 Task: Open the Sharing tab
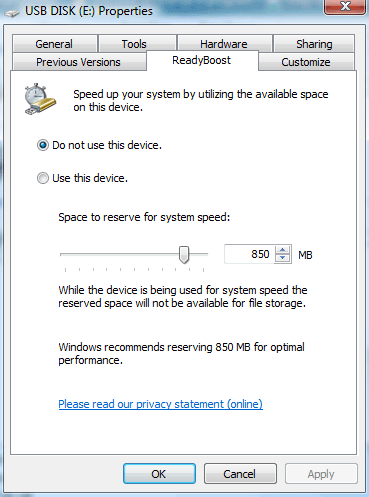coord(314,44)
